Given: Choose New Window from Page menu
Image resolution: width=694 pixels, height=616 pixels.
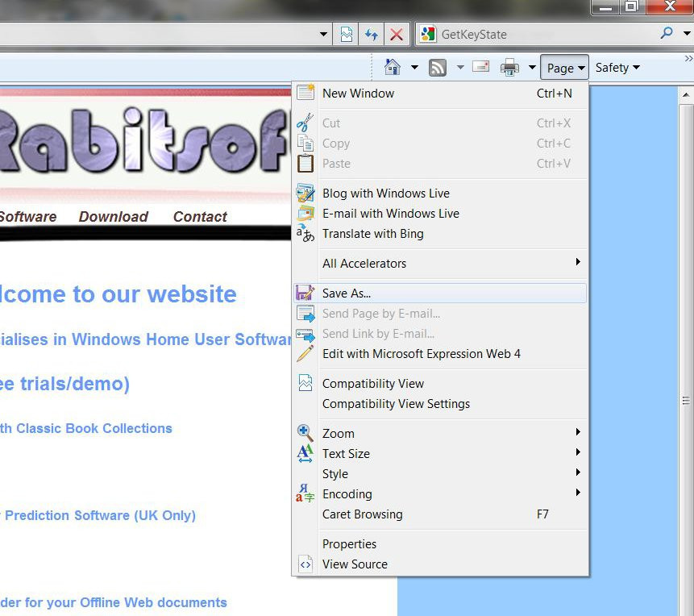Looking at the screenshot, I should 440,93.
